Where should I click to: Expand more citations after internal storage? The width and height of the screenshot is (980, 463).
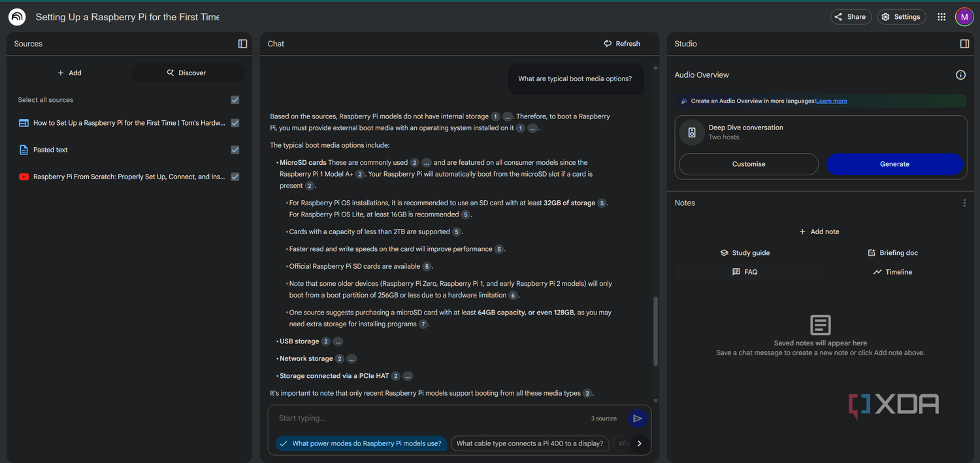click(x=508, y=116)
